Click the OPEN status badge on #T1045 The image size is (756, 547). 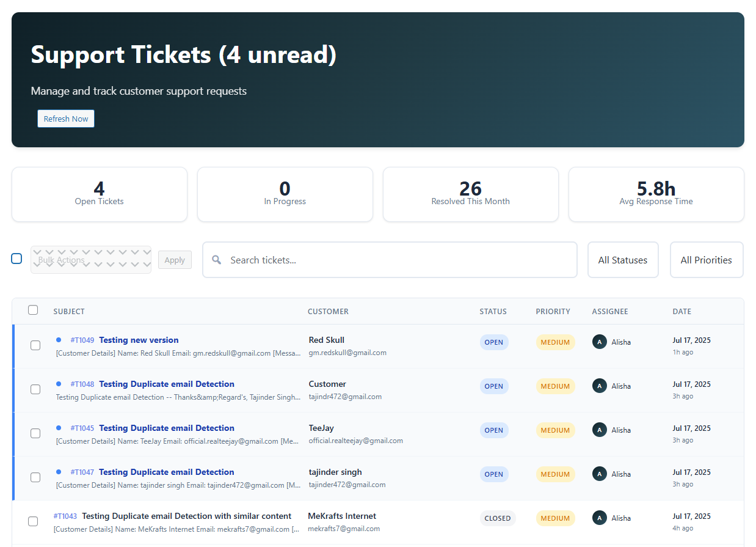click(x=494, y=430)
